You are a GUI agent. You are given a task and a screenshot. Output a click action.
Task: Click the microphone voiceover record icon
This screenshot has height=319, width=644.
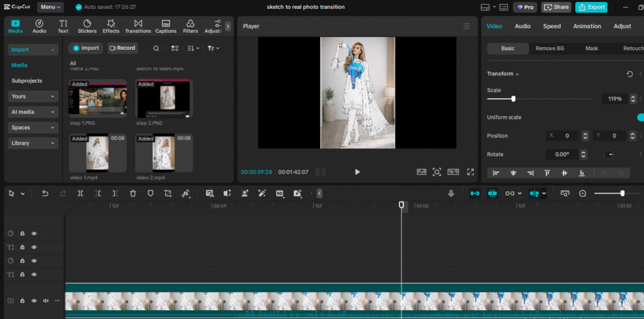tap(451, 193)
